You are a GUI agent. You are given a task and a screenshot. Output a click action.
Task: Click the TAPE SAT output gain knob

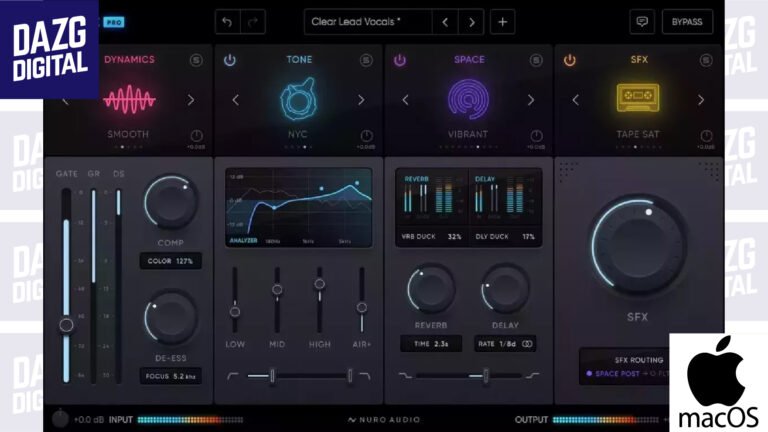click(706, 136)
